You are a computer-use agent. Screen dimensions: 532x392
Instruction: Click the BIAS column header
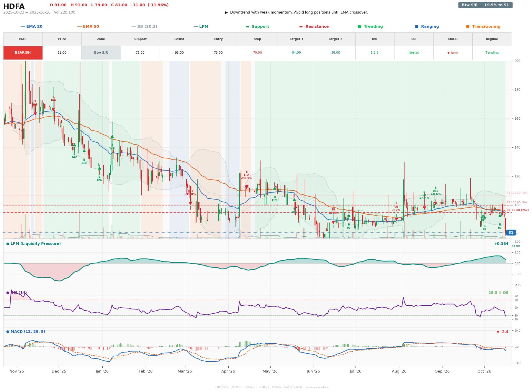tap(23, 39)
